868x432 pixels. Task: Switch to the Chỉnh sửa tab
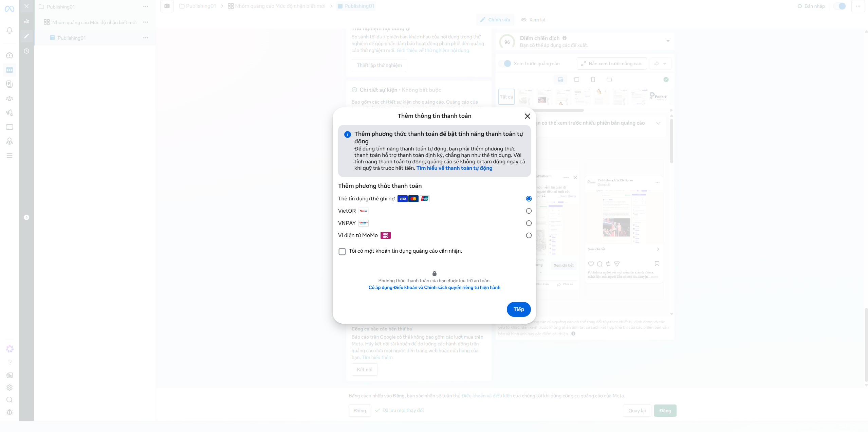click(495, 20)
